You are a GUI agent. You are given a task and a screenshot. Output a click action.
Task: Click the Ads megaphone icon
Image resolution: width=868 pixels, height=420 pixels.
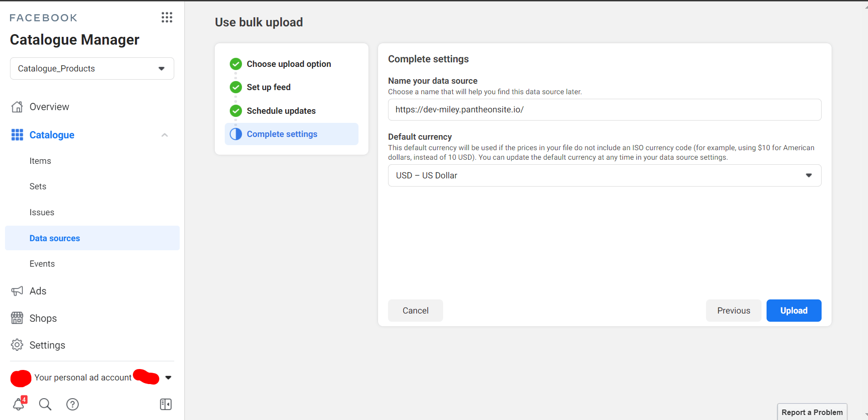tap(17, 291)
